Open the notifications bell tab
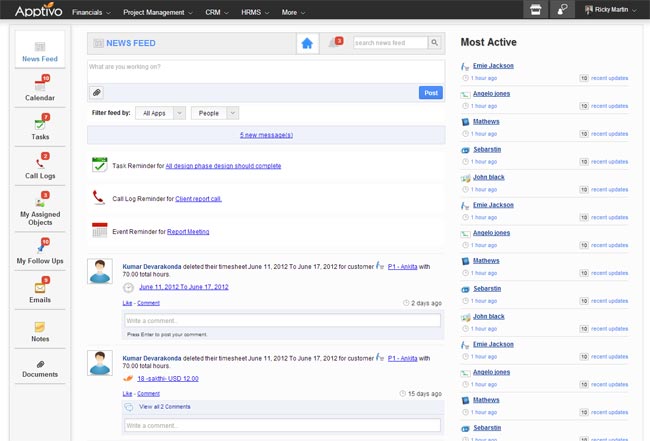650x441 pixels. pos(334,43)
